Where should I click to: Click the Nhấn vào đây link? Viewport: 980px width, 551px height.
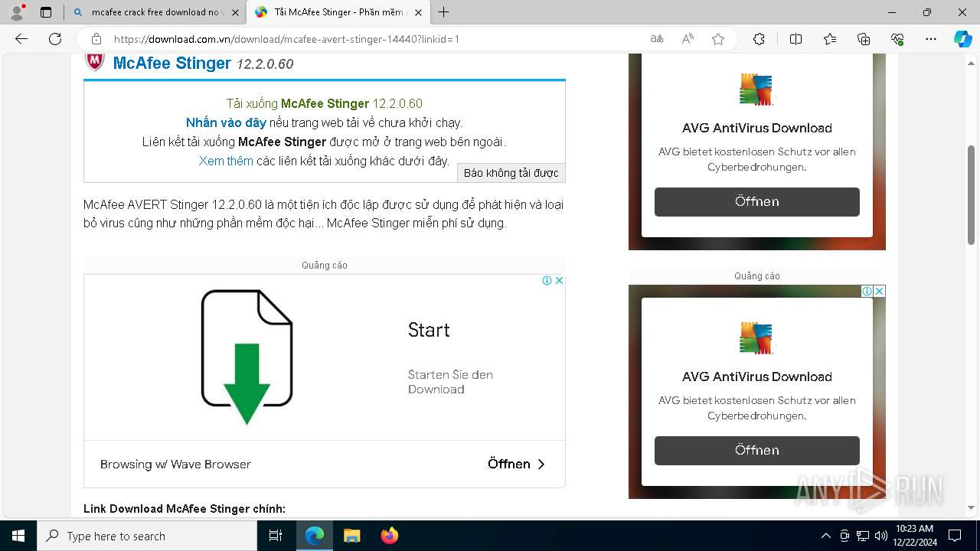click(x=226, y=122)
